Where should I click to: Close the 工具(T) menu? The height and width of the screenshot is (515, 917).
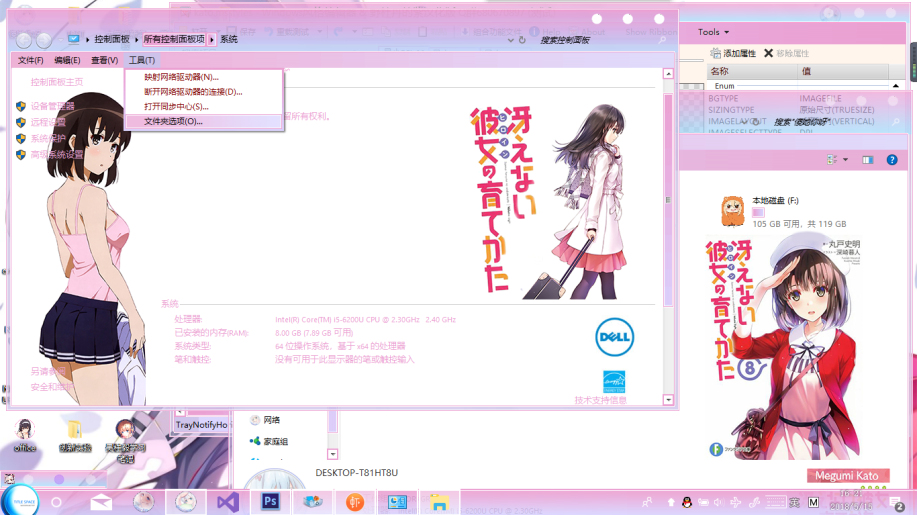click(x=142, y=60)
